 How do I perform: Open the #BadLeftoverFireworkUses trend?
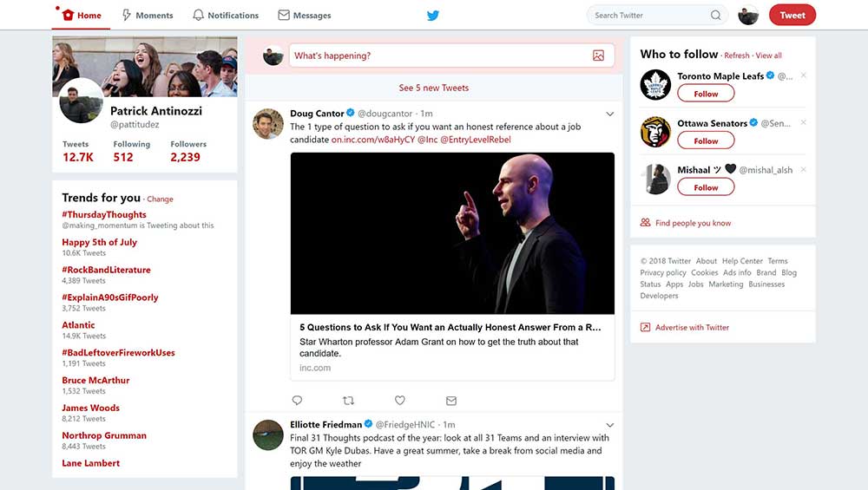coord(118,353)
